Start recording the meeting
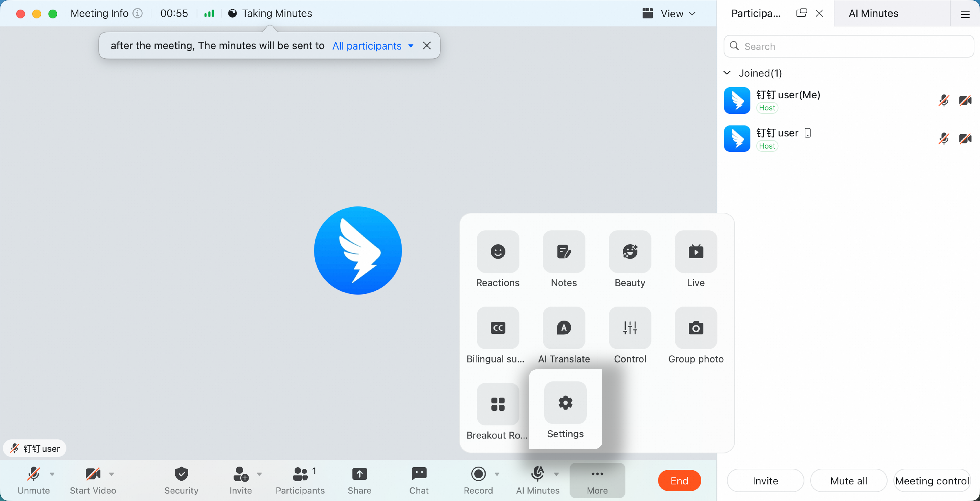Screen dimensions: 980x501 tap(478, 480)
